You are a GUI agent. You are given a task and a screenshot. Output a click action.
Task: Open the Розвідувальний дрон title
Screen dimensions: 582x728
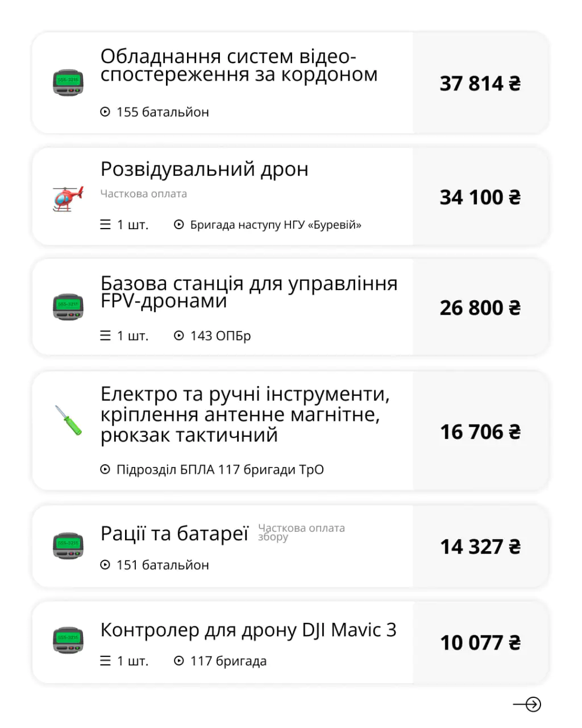(x=204, y=169)
